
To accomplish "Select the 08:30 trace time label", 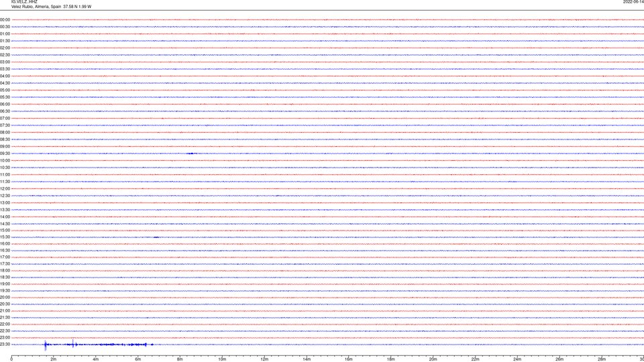I will pyautogui.click(x=5, y=139).
